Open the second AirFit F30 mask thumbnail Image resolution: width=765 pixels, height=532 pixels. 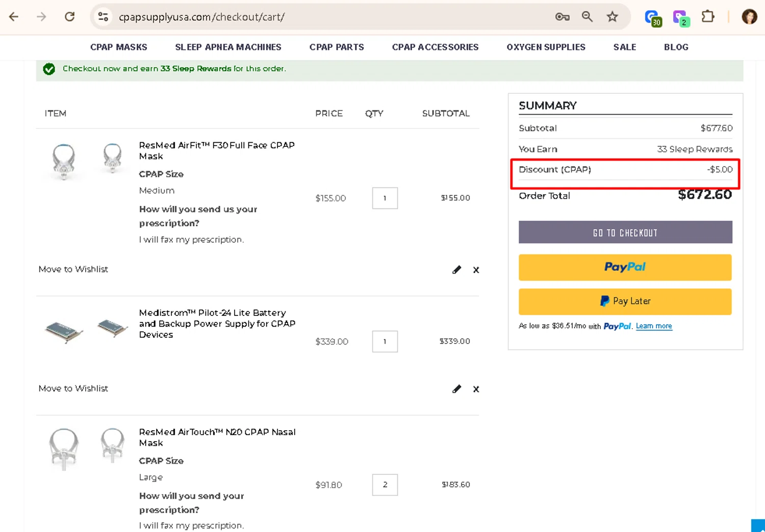pos(112,158)
